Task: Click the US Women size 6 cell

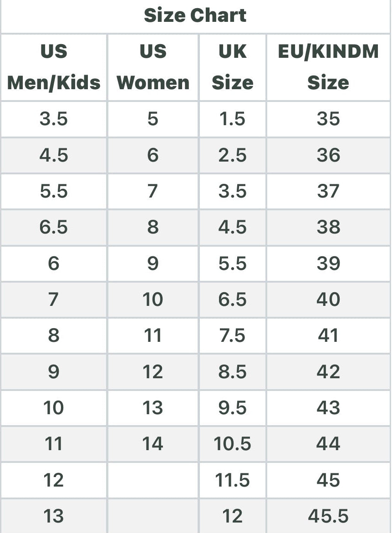Action: click(153, 155)
